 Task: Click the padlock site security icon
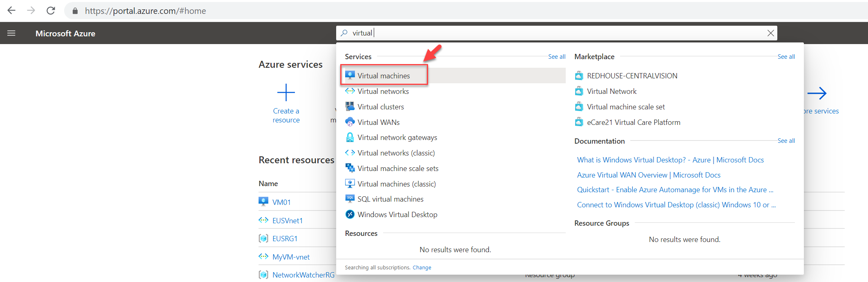tap(75, 11)
